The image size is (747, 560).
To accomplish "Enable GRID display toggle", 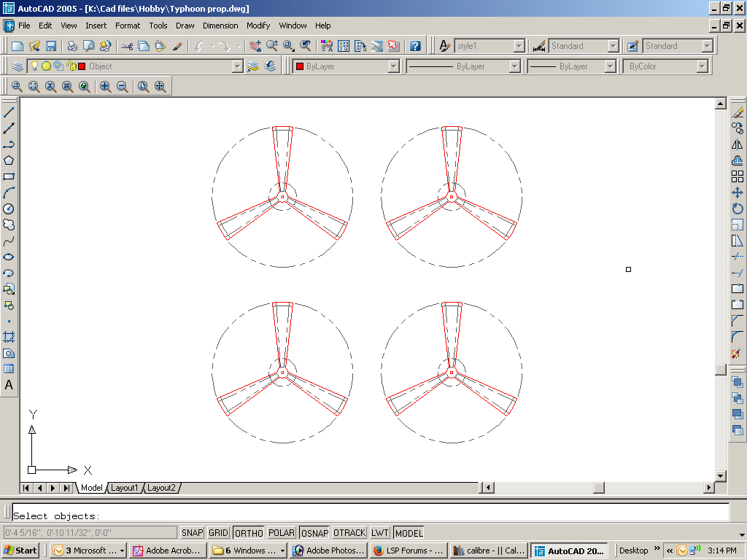I will (219, 533).
